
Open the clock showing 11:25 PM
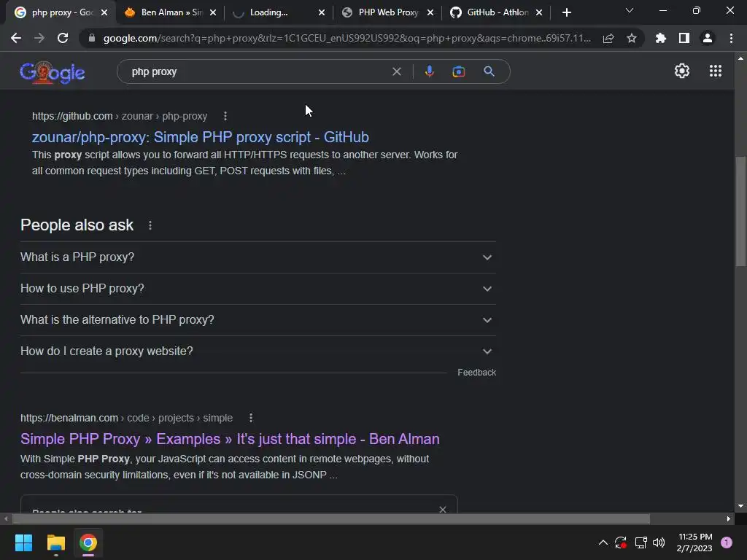pyautogui.click(x=694, y=542)
